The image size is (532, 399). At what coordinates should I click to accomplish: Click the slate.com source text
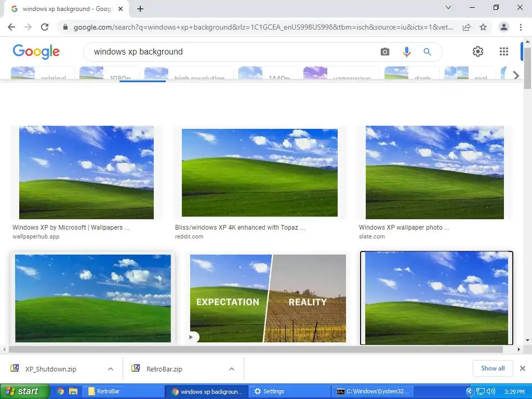tap(372, 236)
